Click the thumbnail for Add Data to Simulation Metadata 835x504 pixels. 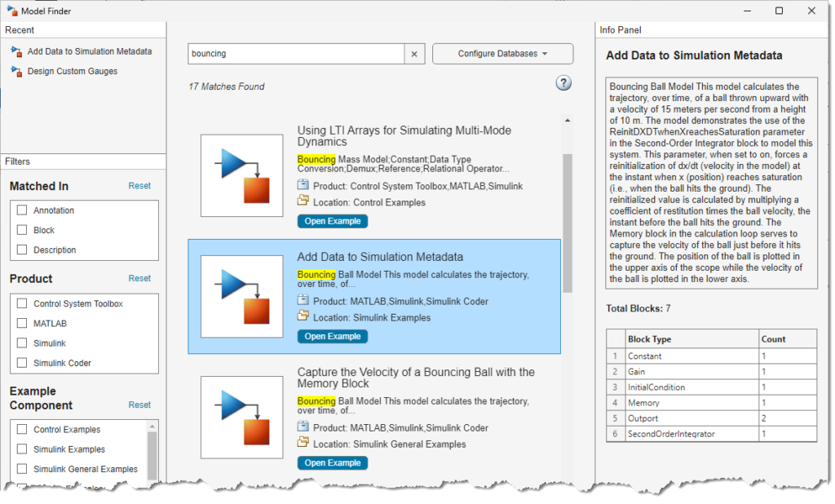[241, 297]
